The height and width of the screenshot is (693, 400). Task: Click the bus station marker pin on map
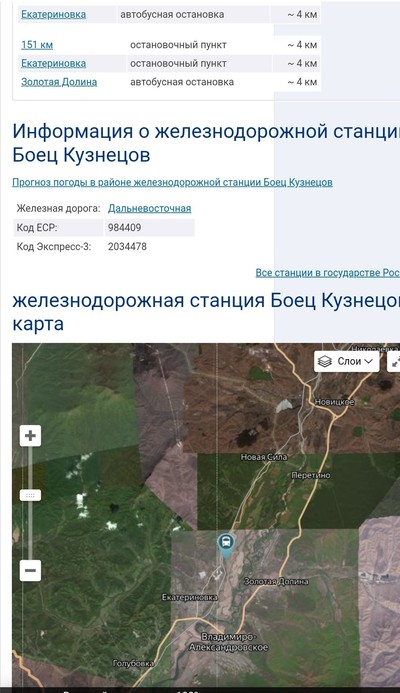226,546
